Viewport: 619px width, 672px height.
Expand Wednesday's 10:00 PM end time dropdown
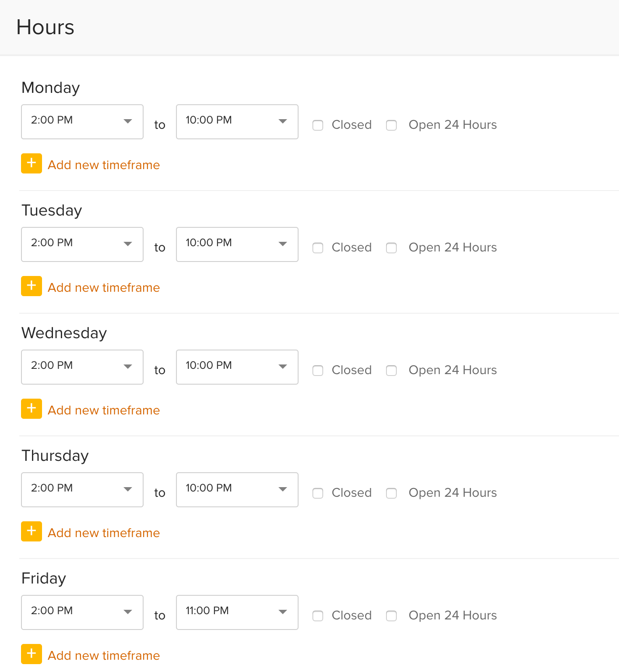(237, 367)
